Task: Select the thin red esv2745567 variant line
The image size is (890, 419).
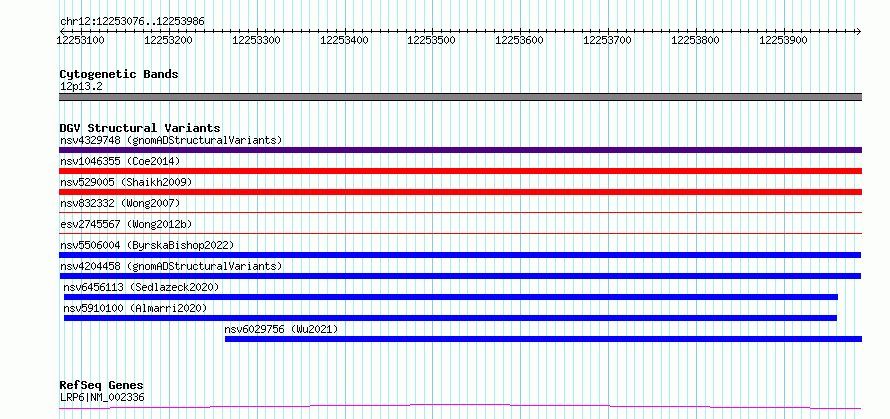Action: pos(460,233)
